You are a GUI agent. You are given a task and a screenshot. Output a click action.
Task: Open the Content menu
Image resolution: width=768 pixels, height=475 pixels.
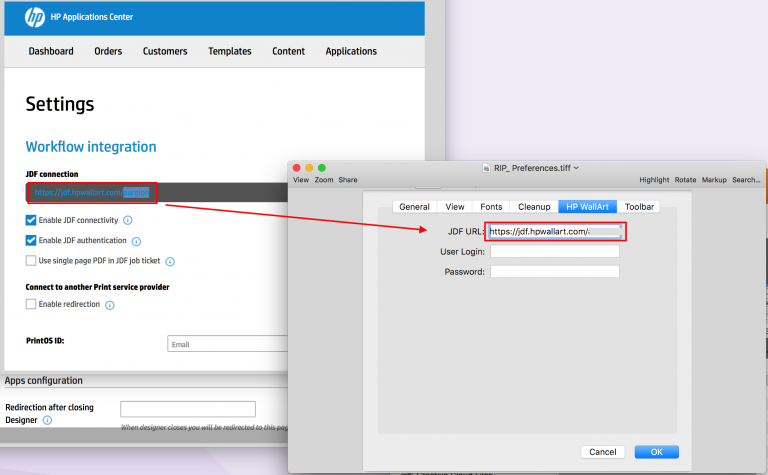(x=288, y=51)
